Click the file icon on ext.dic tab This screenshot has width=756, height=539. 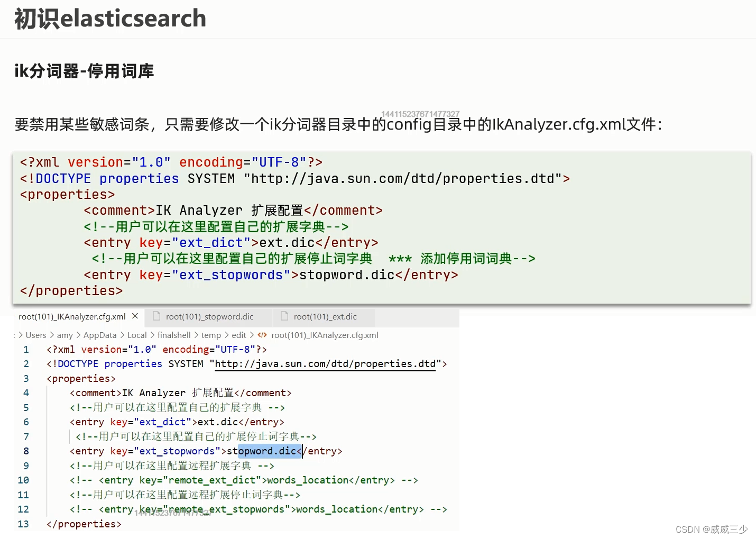click(x=284, y=316)
